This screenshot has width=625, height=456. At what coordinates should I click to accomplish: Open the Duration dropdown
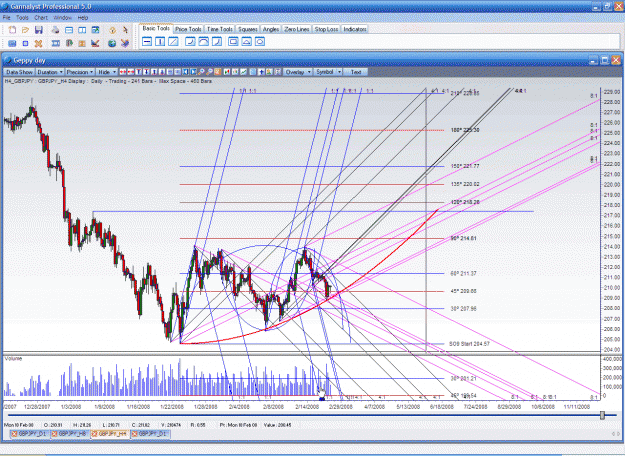pyautogui.click(x=50, y=72)
